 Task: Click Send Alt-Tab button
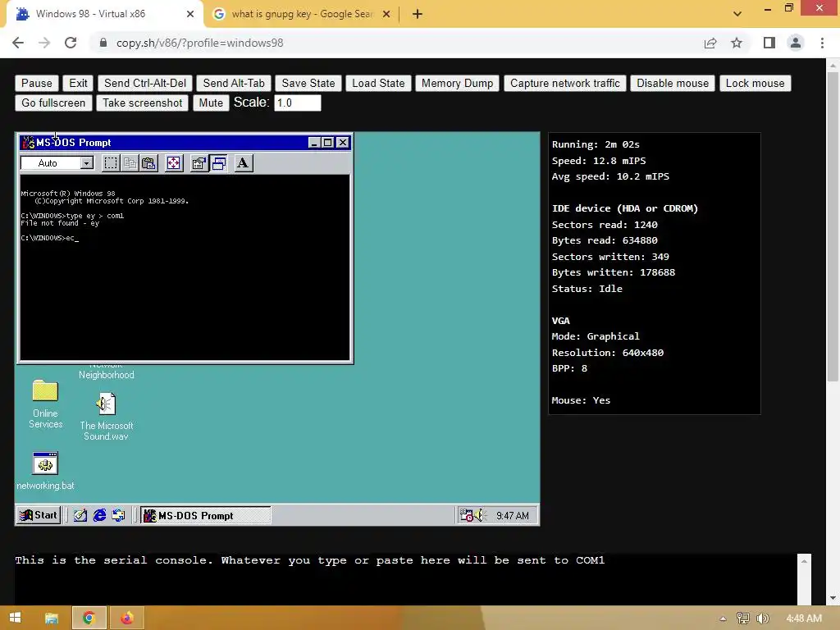tap(234, 83)
